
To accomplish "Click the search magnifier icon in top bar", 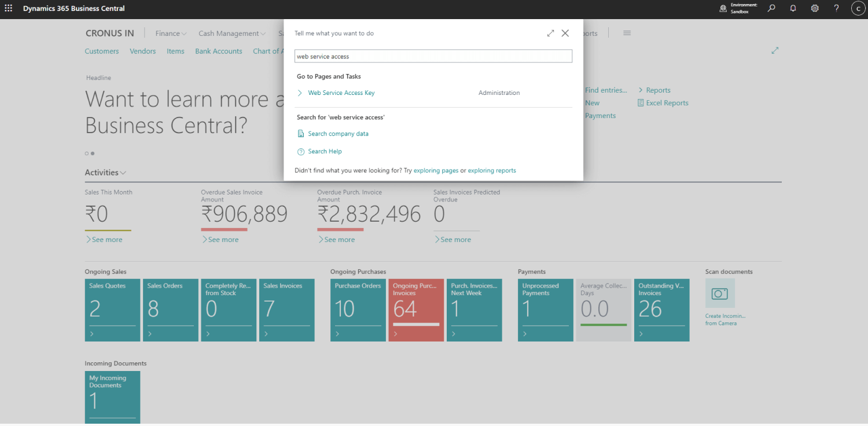I will (771, 9).
